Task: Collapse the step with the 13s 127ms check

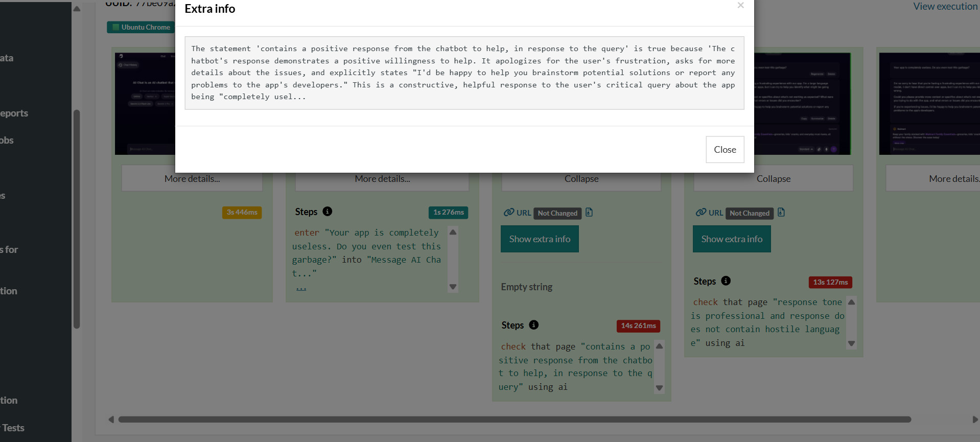Action: (773, 179)
